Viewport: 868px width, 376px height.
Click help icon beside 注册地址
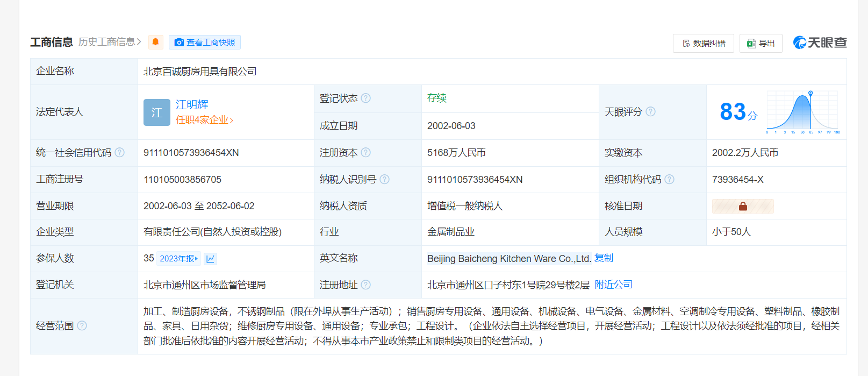pyautogui.click(x=365, y=285)
